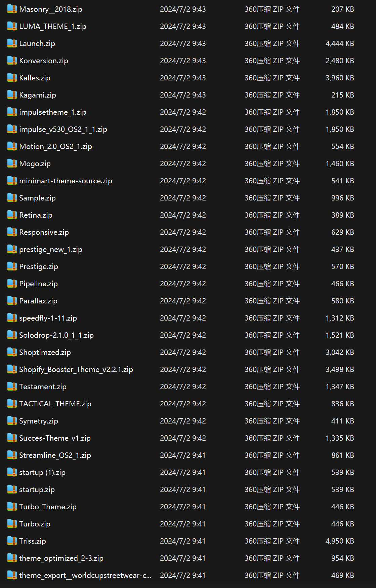
Task: Click the Turbo_Theme.zip icon
Action: [12, 507]
